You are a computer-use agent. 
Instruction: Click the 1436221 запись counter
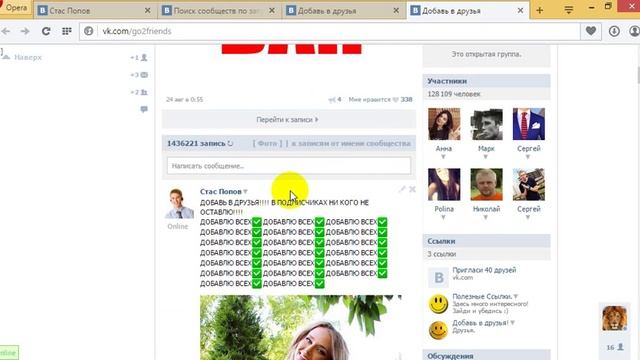coord(196,143)
